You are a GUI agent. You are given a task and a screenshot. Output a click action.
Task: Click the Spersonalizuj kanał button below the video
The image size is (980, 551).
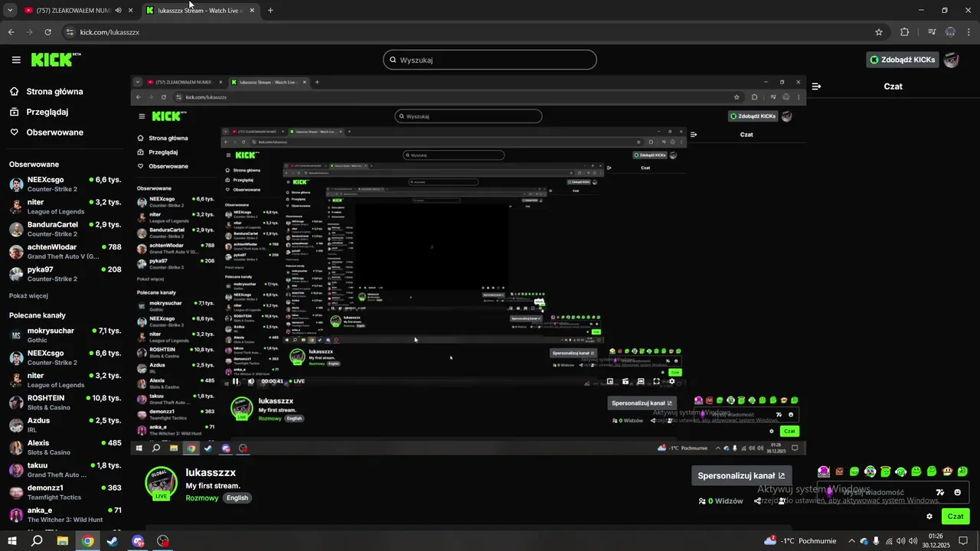pos(741,475)
